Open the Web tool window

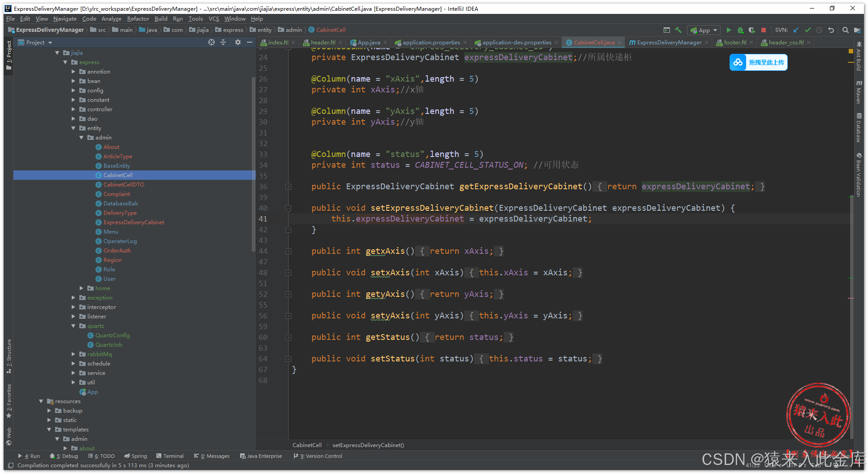[x=9, y=436]
